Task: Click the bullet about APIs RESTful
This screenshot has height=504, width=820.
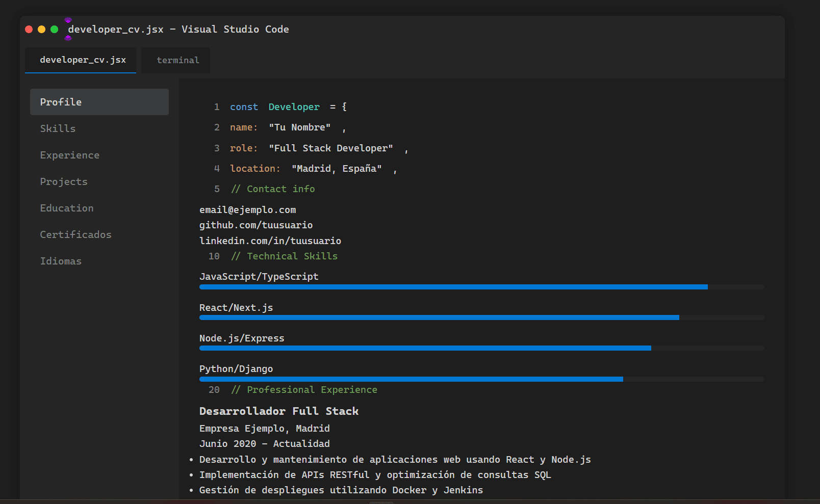Action: click(375, 475)
